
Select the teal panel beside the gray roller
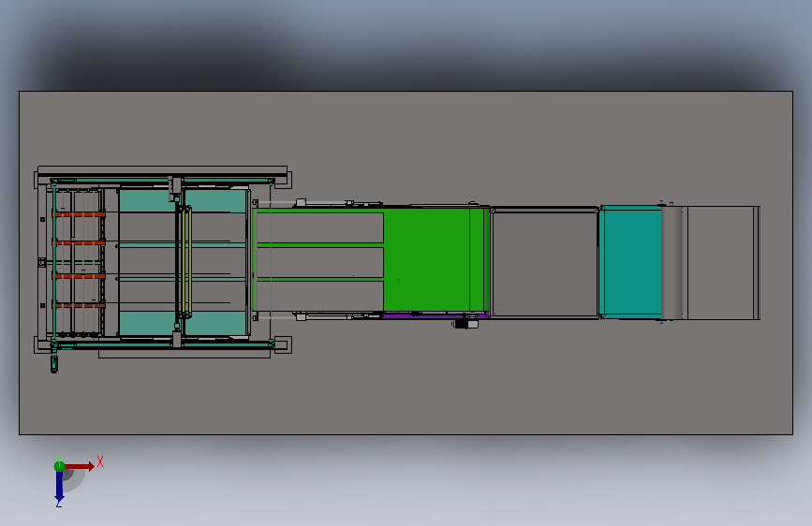[x=631, y=261]
